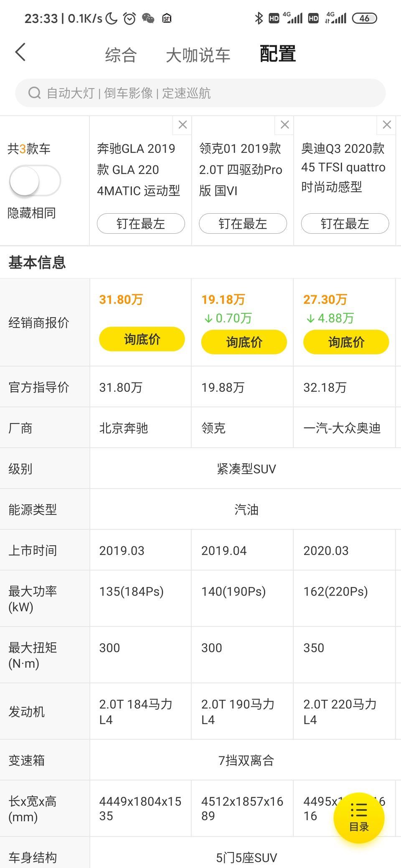Image resolution: width=401 pixels, height=868 pixels.
Task: Tap the 经销商报价 row label
Action: click(39, 323)
